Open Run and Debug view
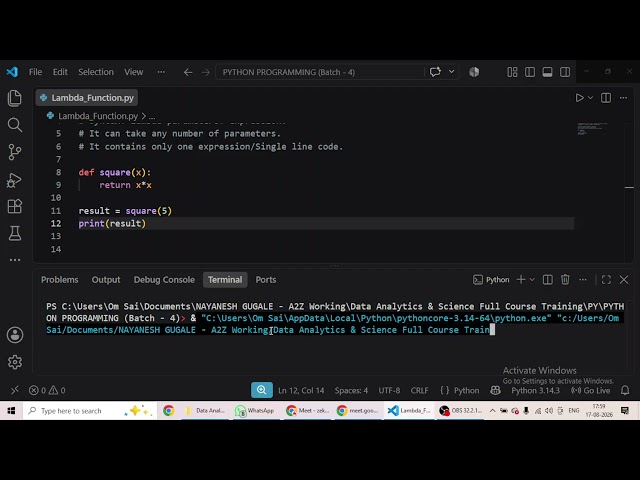 15,180
